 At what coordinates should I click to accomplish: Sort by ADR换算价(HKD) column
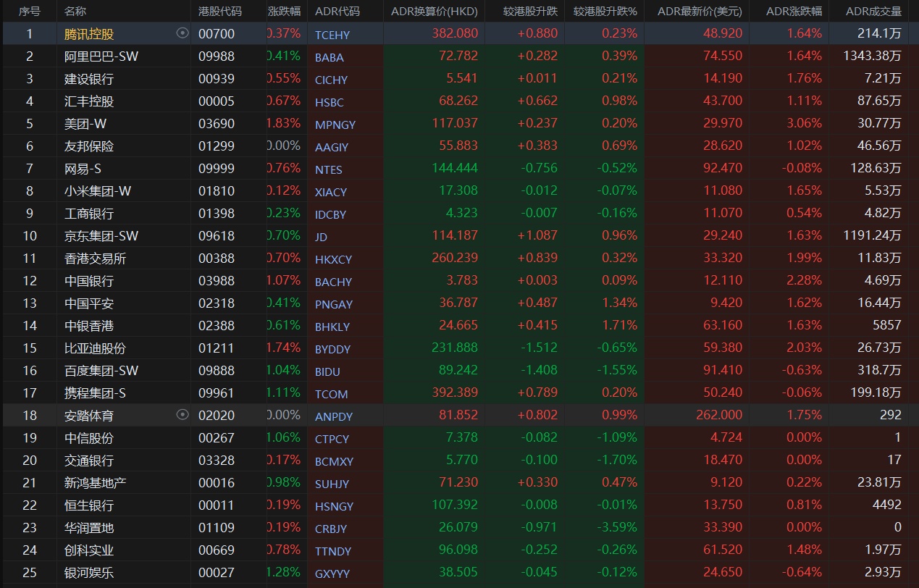click(434, 11)
